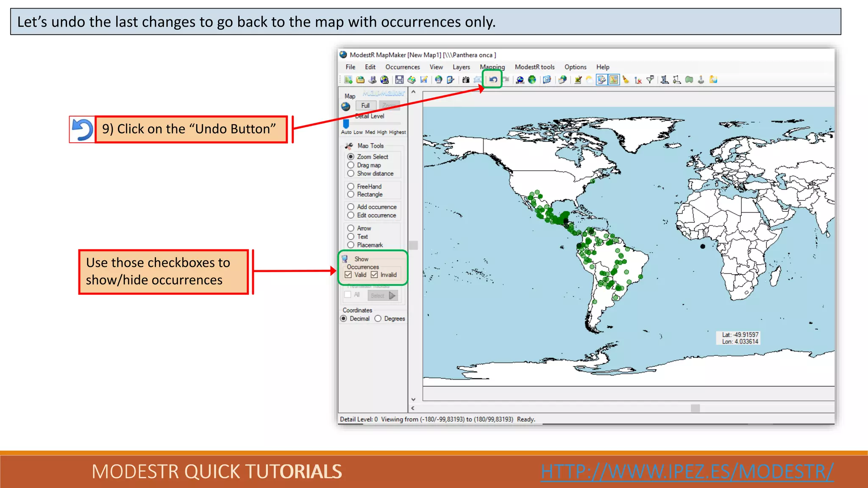
Task: Click the globe icon in Map panel
Action: tap(346, 106)
